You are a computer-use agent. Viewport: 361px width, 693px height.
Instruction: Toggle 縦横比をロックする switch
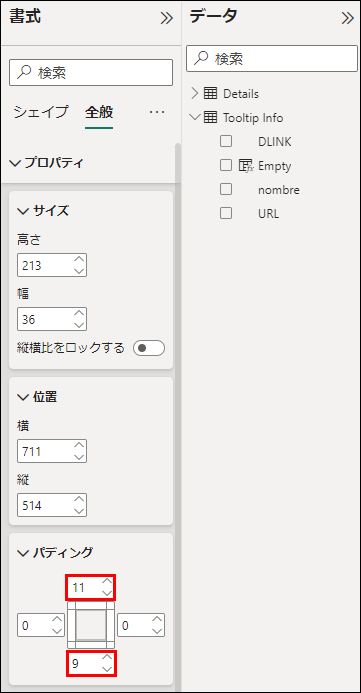[149, 348]
